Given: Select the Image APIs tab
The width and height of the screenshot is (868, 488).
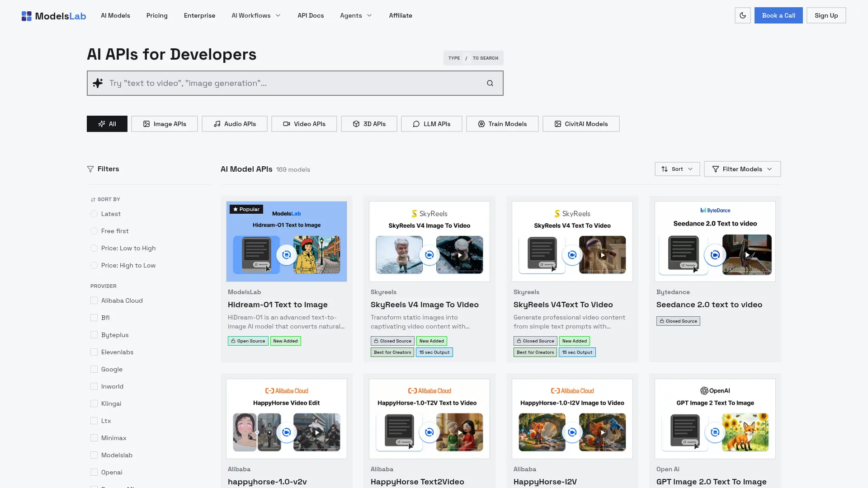Looking at the screenshot, I should (x=165, y=124).
